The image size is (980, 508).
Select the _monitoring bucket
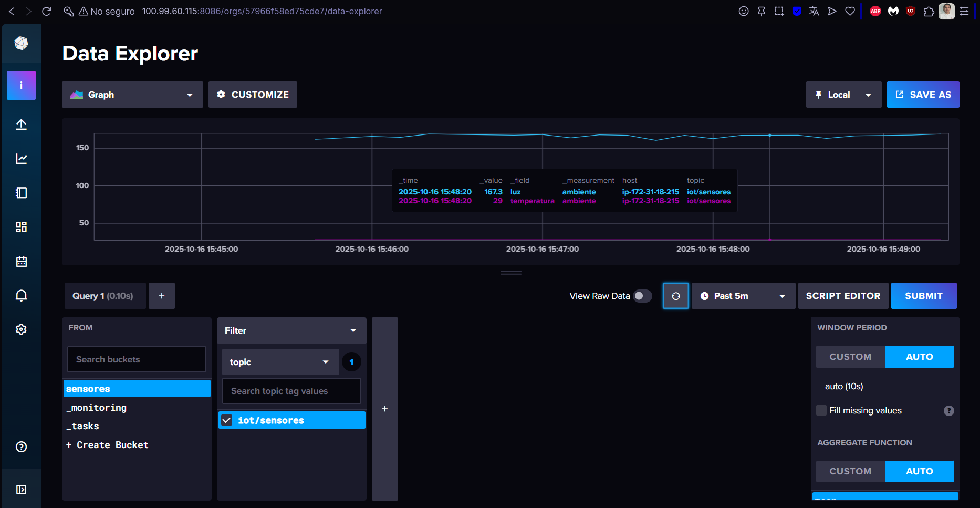[x=137, y=408]
